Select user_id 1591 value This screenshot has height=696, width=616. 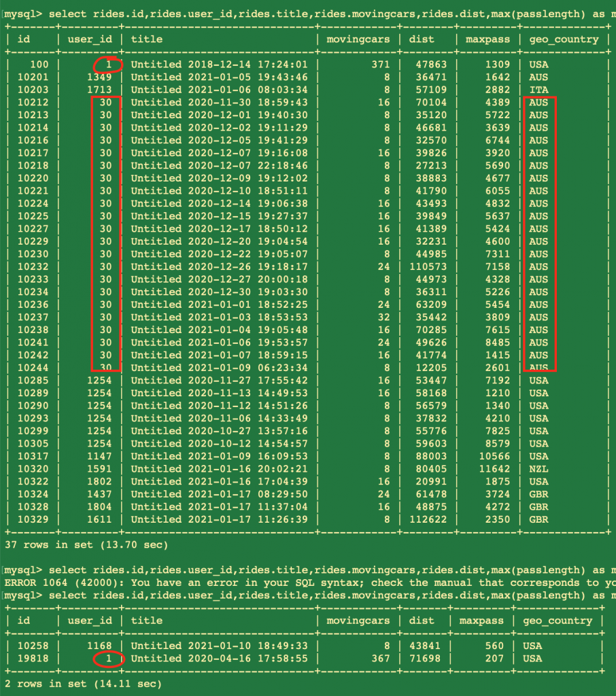[99, 469]
